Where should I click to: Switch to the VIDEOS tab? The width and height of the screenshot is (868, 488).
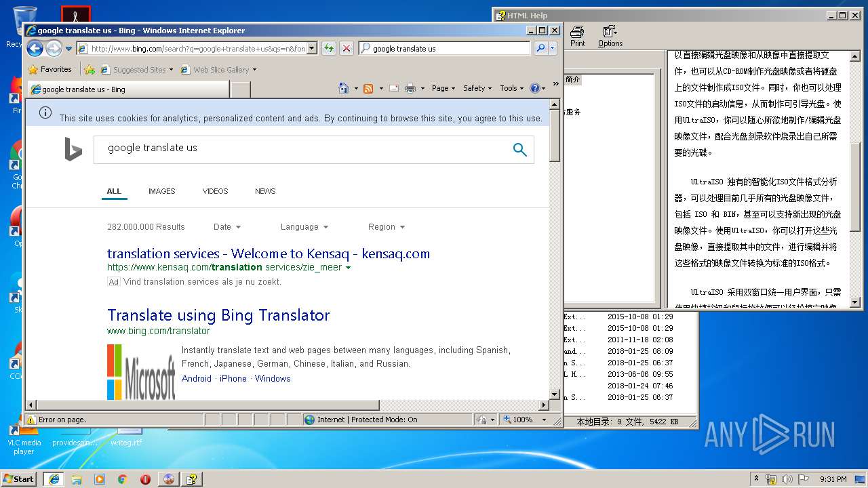click(215, 191)
